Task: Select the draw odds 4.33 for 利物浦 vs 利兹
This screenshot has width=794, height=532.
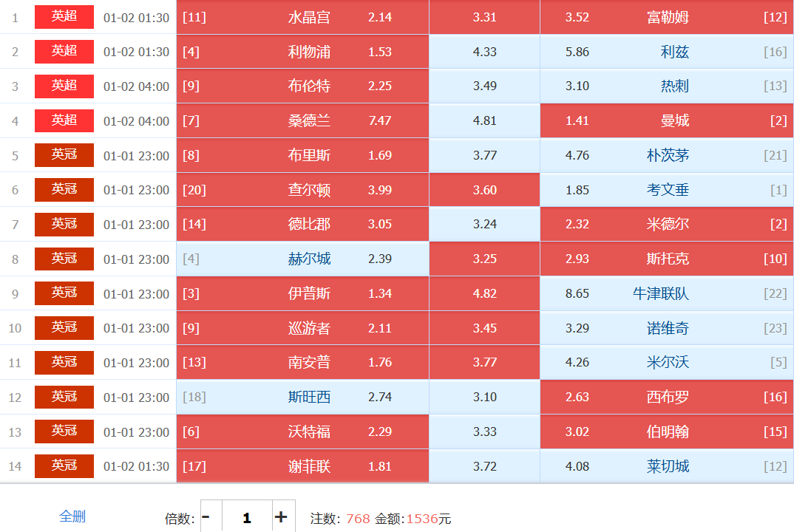Action: [484, 52]
